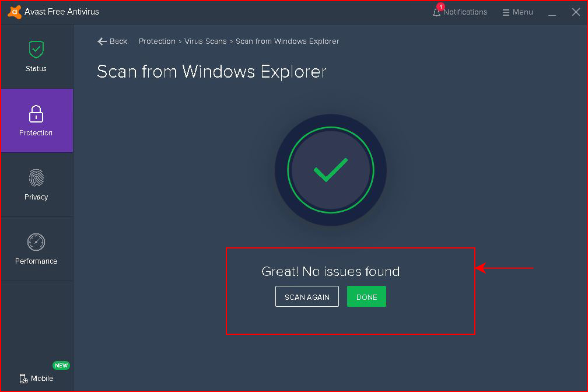Click the green Done button
This screenshot has height=392, width=588.
pyautogui.click(x=366, y=297)
